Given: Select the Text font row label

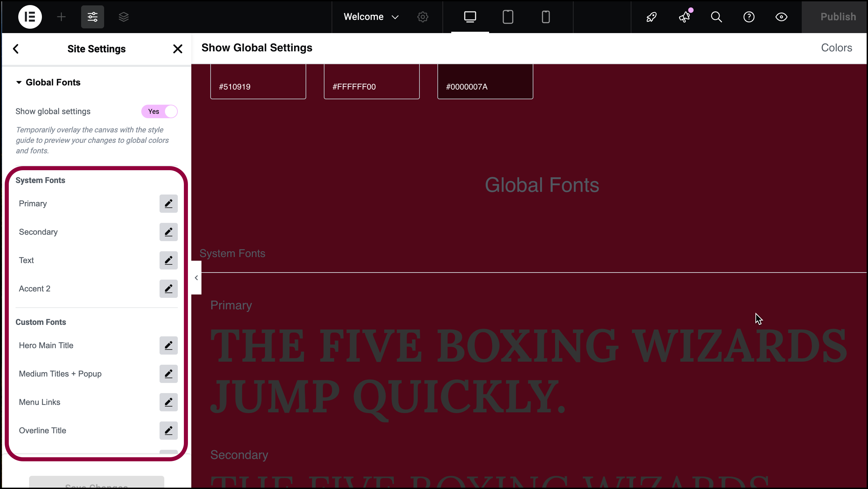Looking at the screenshot, I should (x=26, y=260).
